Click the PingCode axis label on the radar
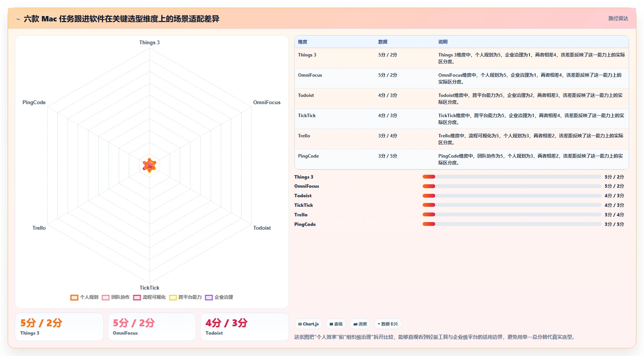The height and width of the screenshot is (356, 644). tap(34, 102)
